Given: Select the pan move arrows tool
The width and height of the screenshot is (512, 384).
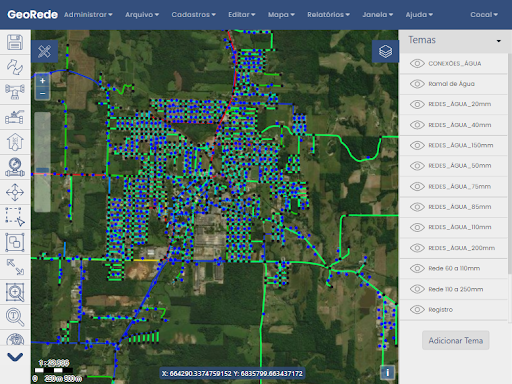Looking at the screenshot, I should [x=15, y=192].
